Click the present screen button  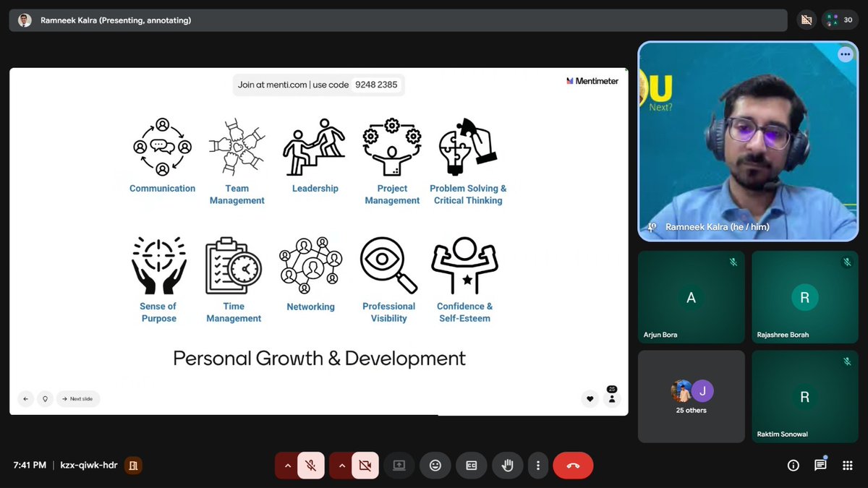tap(399, 466)
